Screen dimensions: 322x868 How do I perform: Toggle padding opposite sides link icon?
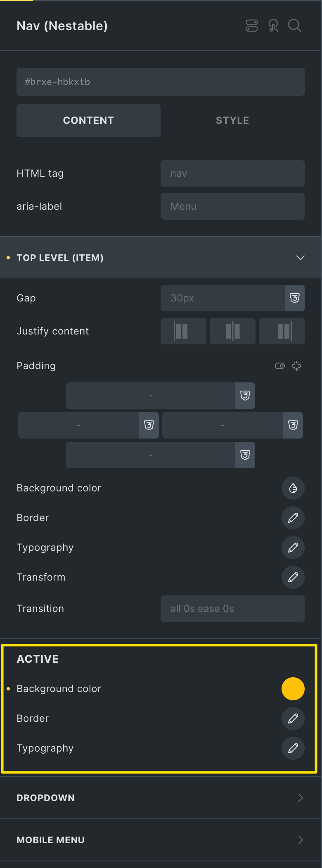(296, 366)
